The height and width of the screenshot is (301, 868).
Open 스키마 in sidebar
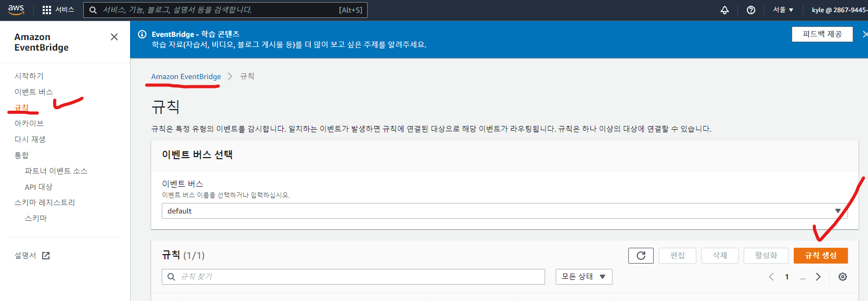pyautogui.click(x=36, y=218)
